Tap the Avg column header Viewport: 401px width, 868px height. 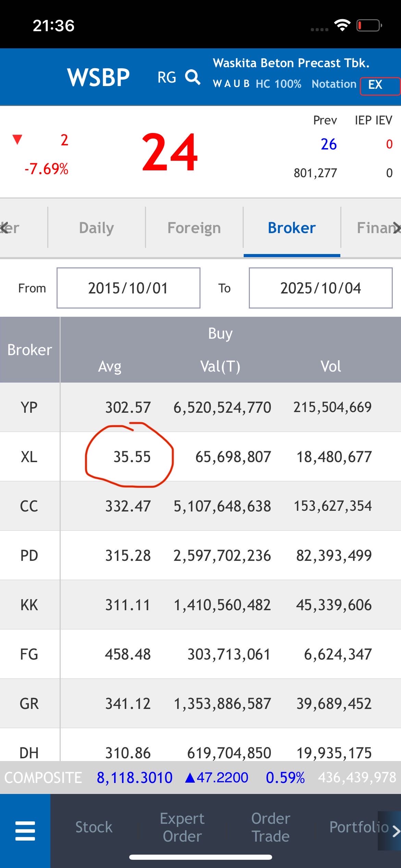coord(110,366)
